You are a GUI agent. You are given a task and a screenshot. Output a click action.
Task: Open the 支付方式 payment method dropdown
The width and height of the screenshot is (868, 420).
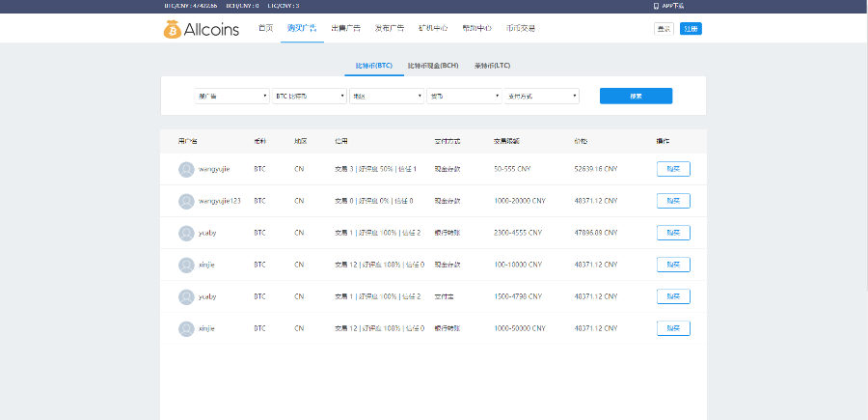tap(541, 96)
